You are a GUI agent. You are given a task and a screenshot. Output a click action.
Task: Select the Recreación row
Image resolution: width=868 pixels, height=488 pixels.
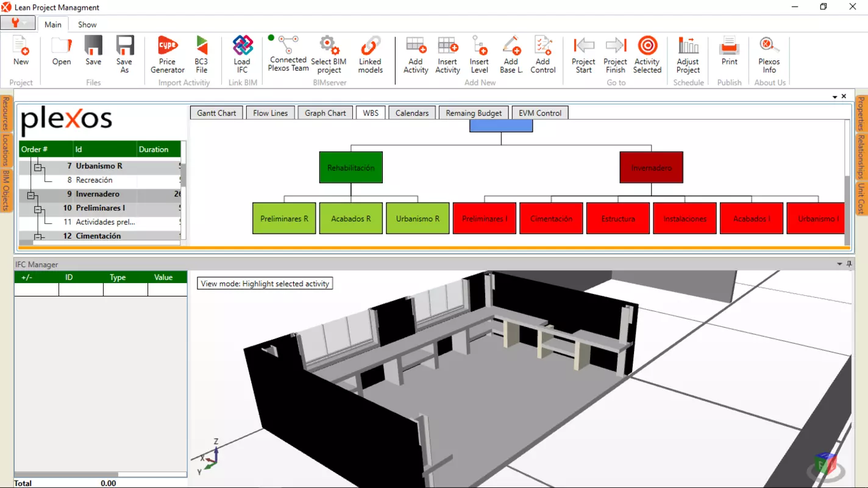tap(100, 181)
